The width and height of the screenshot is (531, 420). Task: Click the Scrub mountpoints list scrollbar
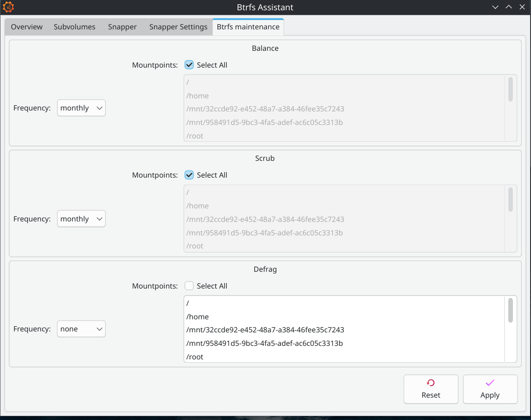coord(510,200)
